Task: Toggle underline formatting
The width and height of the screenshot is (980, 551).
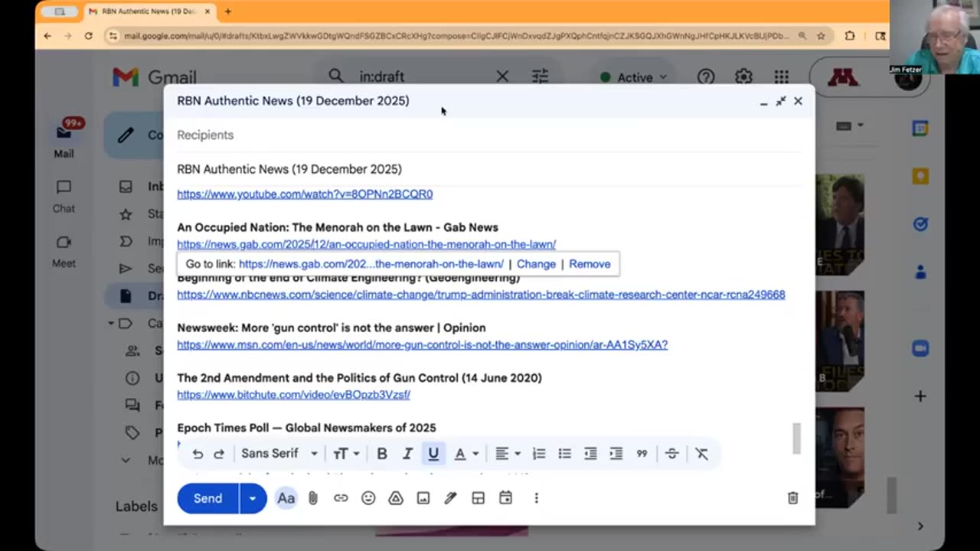Action: coord(433,454)
